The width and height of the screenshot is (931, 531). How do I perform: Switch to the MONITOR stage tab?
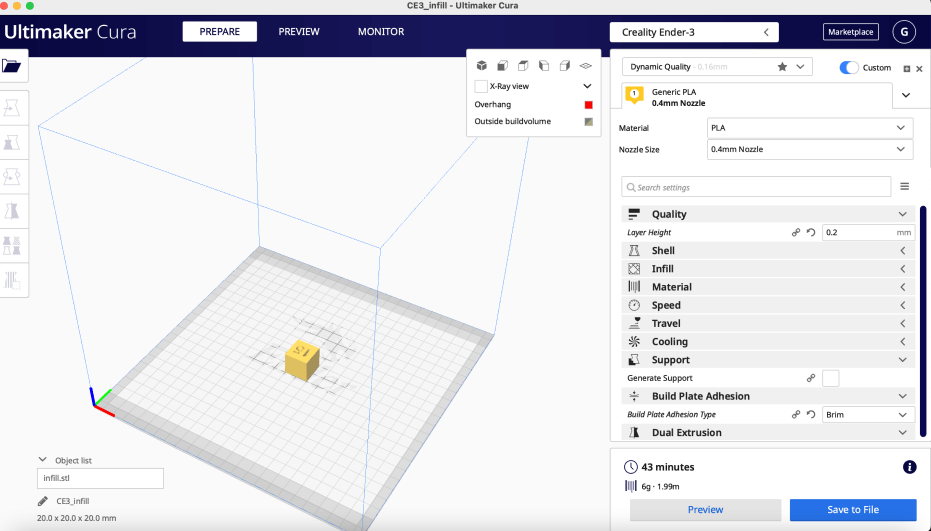tap(381, 31)
